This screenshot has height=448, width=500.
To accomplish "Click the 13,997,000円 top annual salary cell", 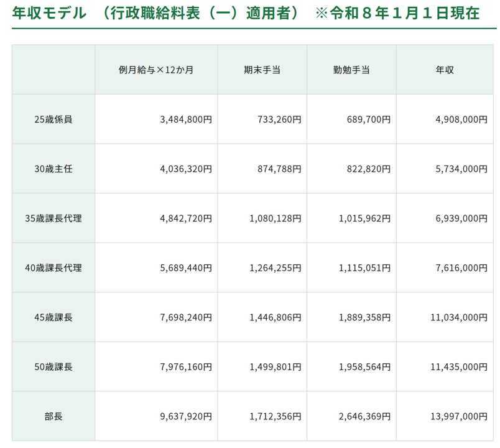I will tap(458, 417).
